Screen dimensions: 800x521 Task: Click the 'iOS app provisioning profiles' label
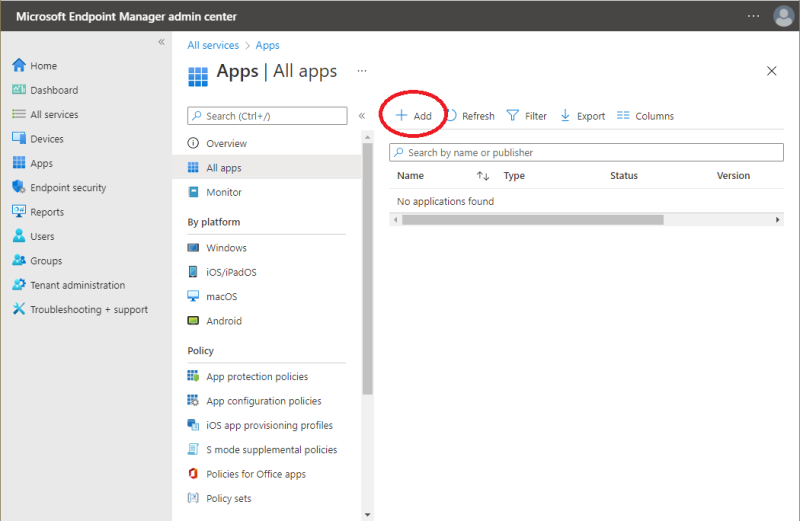(x=269, y=425)
